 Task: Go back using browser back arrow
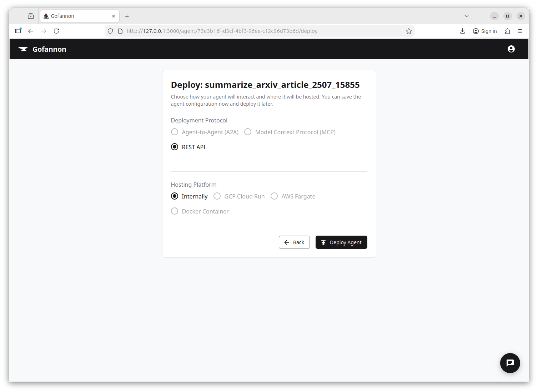(31, 31)
